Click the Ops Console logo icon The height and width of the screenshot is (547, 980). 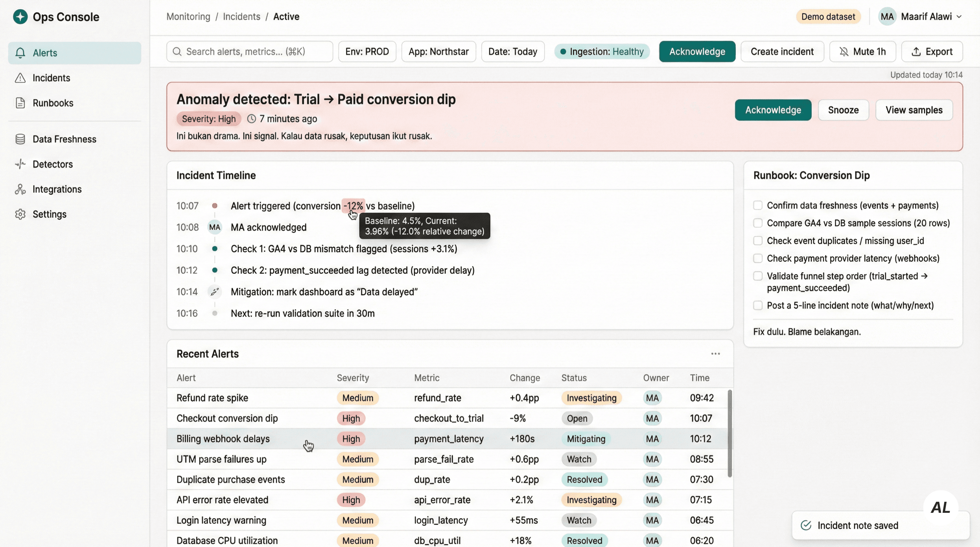pyautogui.click(x=20, y=17)
